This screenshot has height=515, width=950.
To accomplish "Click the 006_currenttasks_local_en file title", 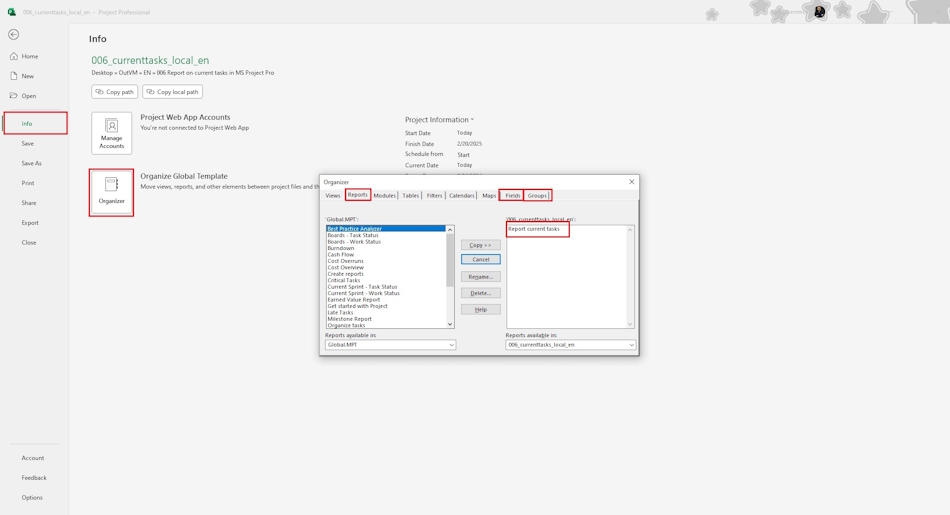I will 150,60.
